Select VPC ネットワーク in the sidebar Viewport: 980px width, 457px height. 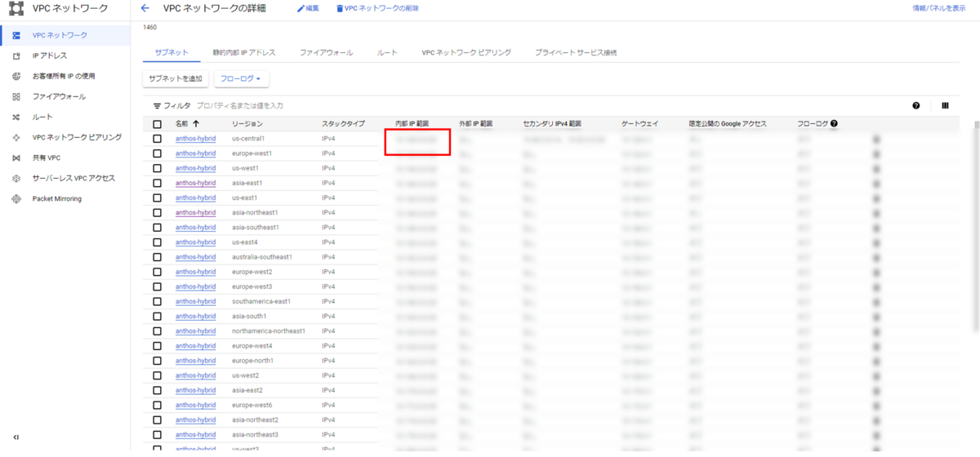click(65, 36)
